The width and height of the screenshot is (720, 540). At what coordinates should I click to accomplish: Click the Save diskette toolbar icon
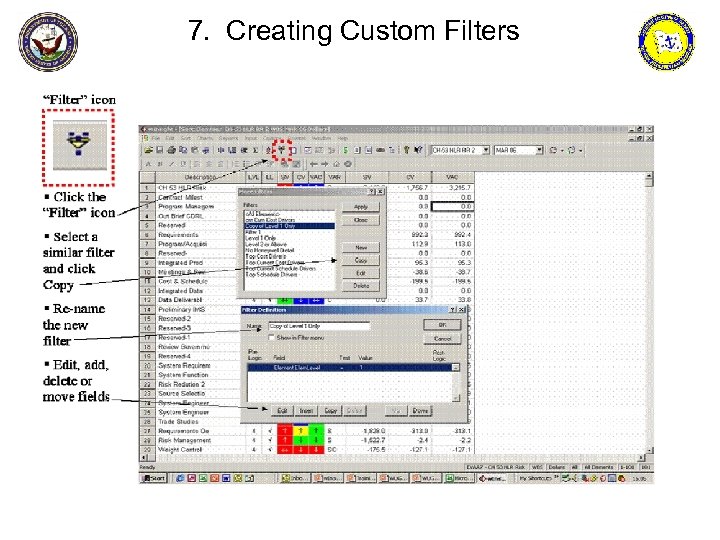159,150
